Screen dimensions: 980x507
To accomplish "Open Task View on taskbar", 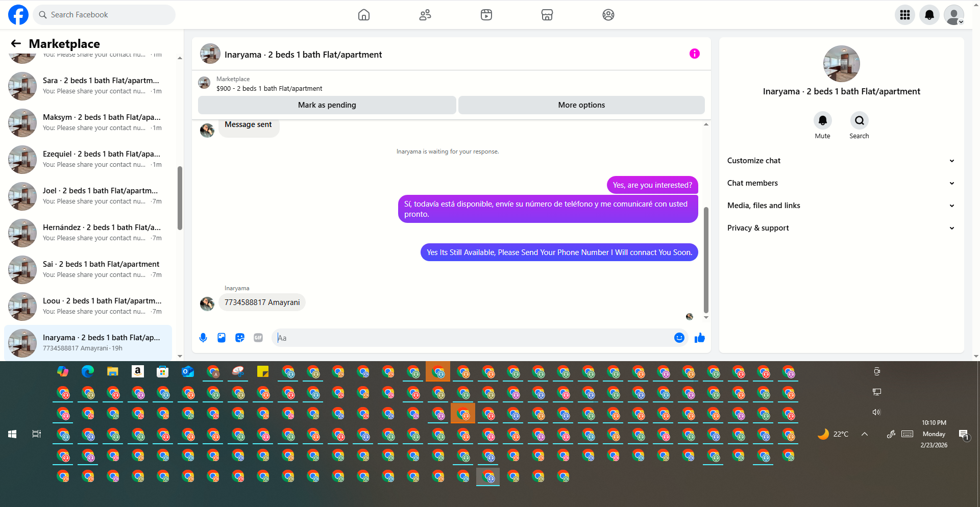I will pos(37,434).
